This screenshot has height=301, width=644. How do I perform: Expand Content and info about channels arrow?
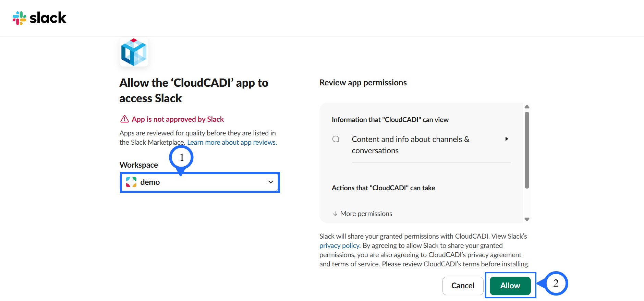point(507,139)
